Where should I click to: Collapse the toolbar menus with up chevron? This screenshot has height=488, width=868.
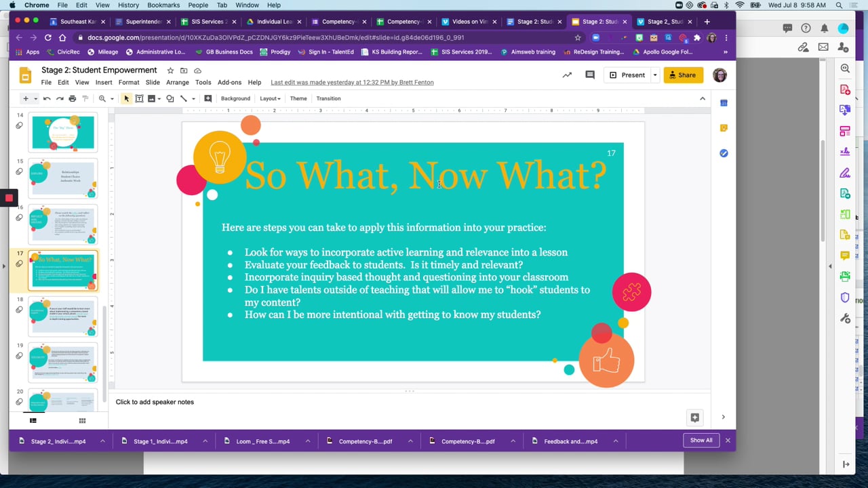(703, 99)
